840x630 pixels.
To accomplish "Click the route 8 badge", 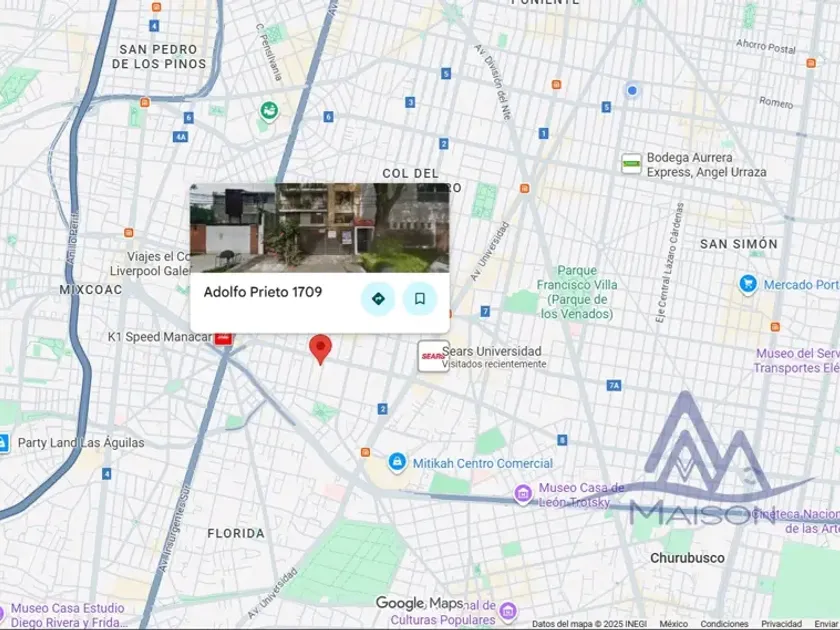I will 562,440.
